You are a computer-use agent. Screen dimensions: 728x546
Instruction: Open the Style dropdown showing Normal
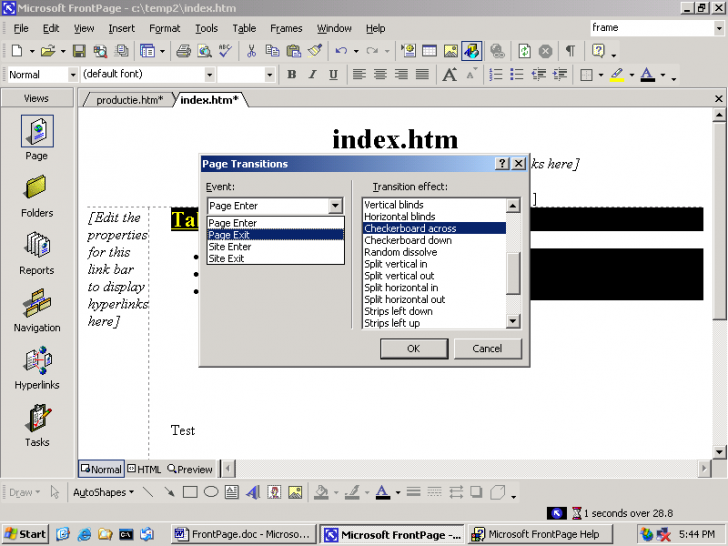(72, 75)
